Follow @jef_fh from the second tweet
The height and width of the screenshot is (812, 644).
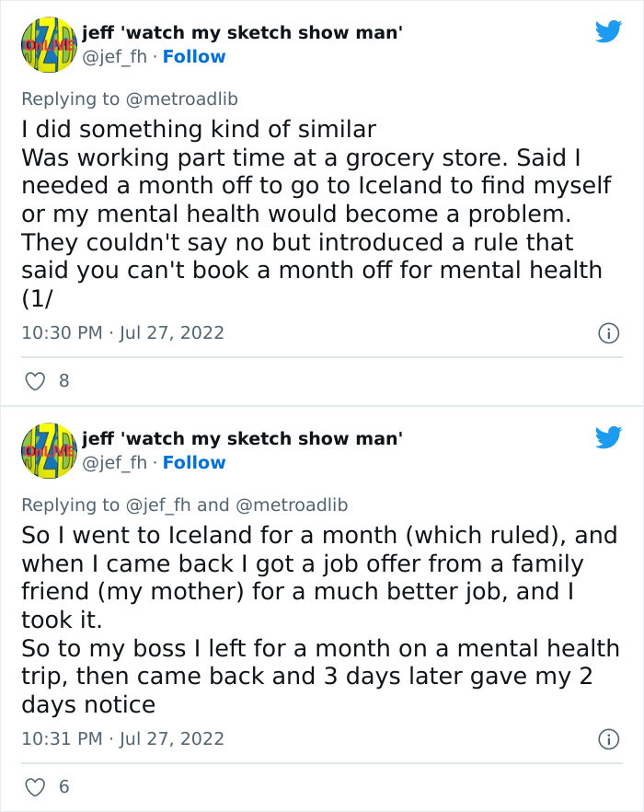click(196, 462)
